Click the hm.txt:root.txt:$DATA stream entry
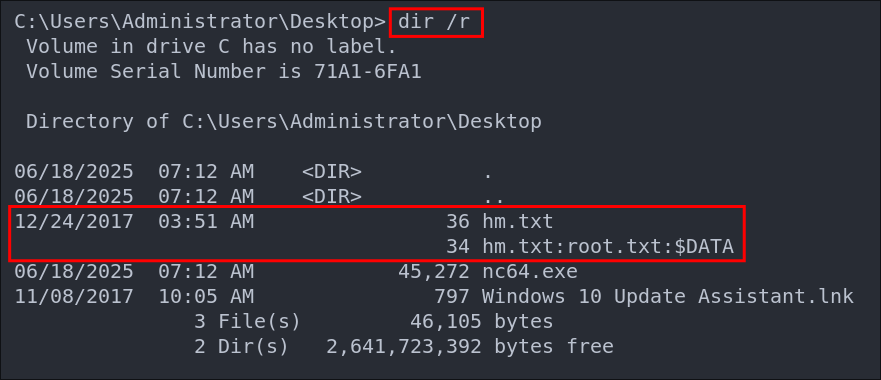Image resolution: width=881 pixels, height=380 pixels. pyautogui.click(x=608, y=246)
